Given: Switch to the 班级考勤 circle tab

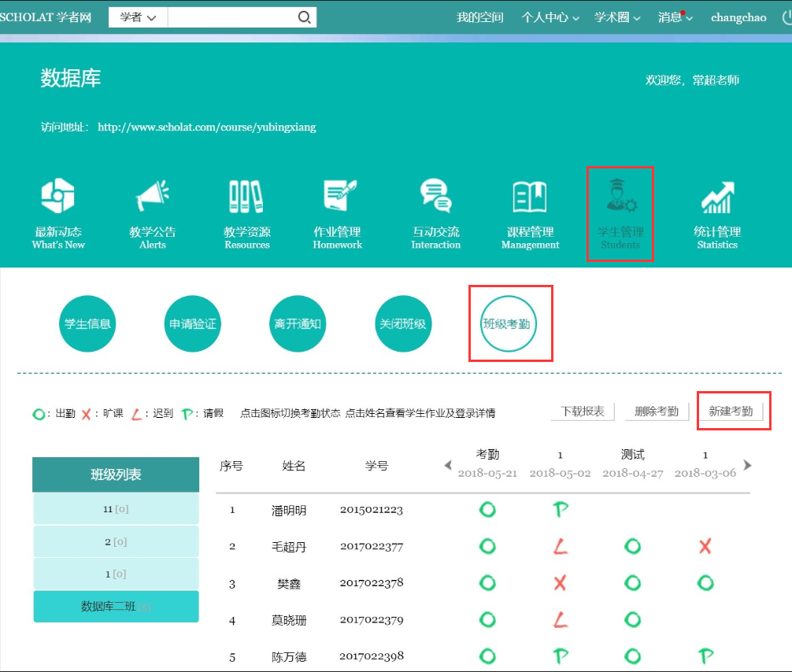Looking at the screenshot, I should click(x=509, y=323).
